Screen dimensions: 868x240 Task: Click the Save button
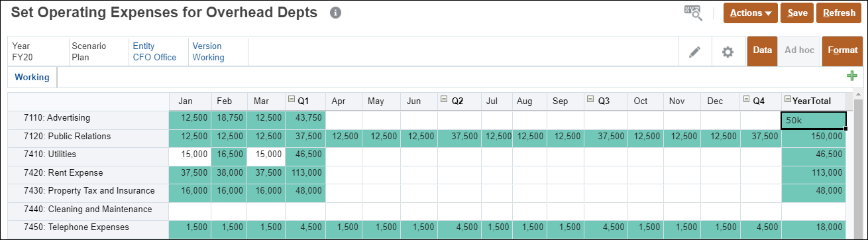[x=797, y=13]
